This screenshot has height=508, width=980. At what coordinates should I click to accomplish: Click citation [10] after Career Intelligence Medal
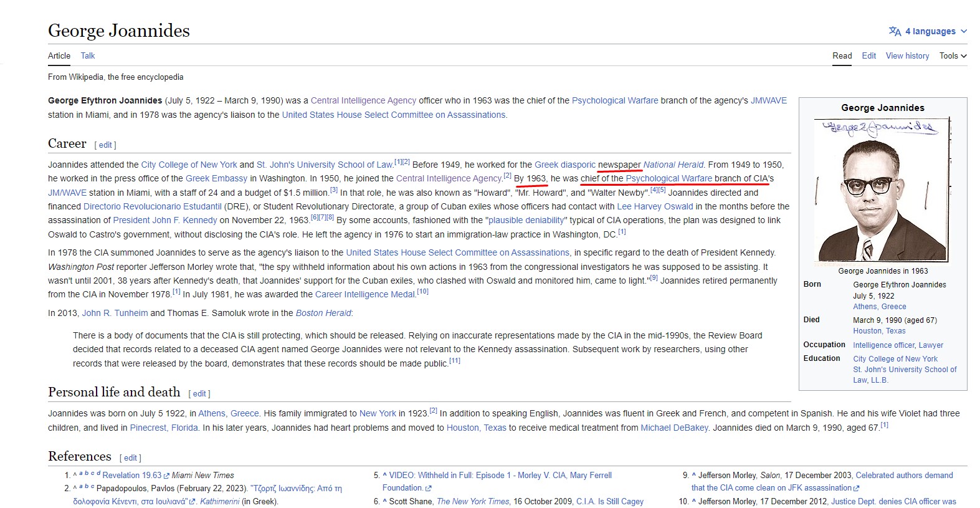click(422, 292)
